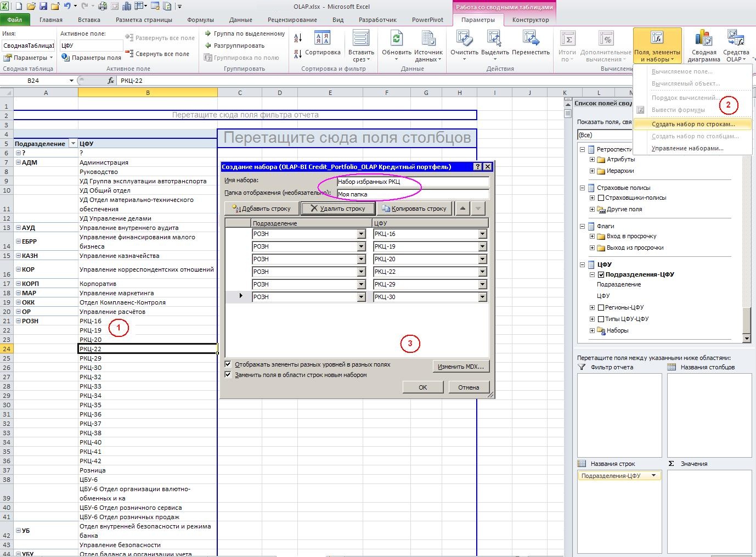This screenshot has height=557, width=756.
Task: Open the Файл tab
Action: (x=15, y=20)
